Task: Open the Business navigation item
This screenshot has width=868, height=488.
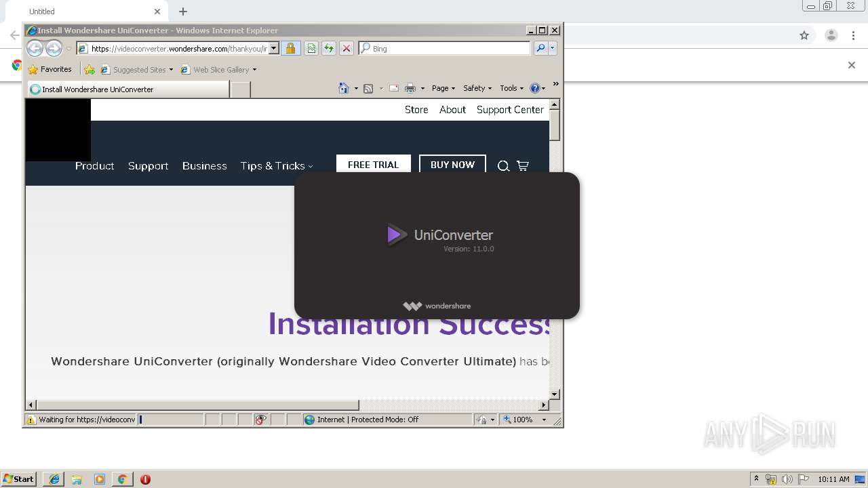Action: 204,166
